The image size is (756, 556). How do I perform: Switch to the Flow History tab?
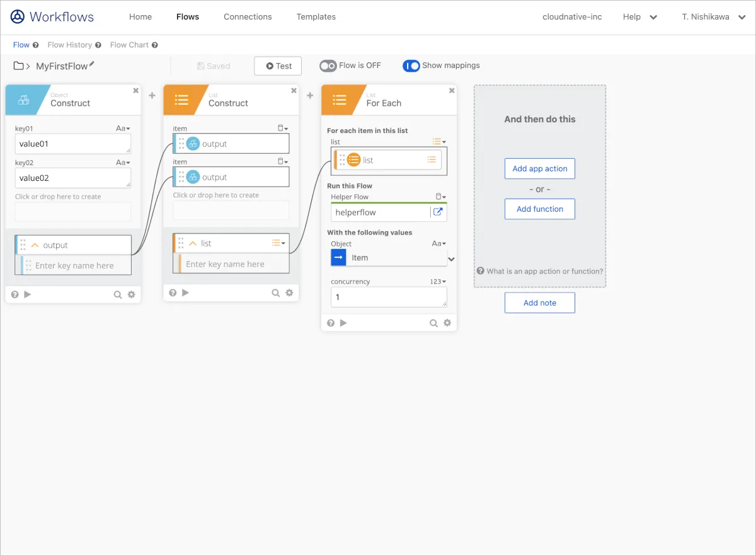[70, 45]
